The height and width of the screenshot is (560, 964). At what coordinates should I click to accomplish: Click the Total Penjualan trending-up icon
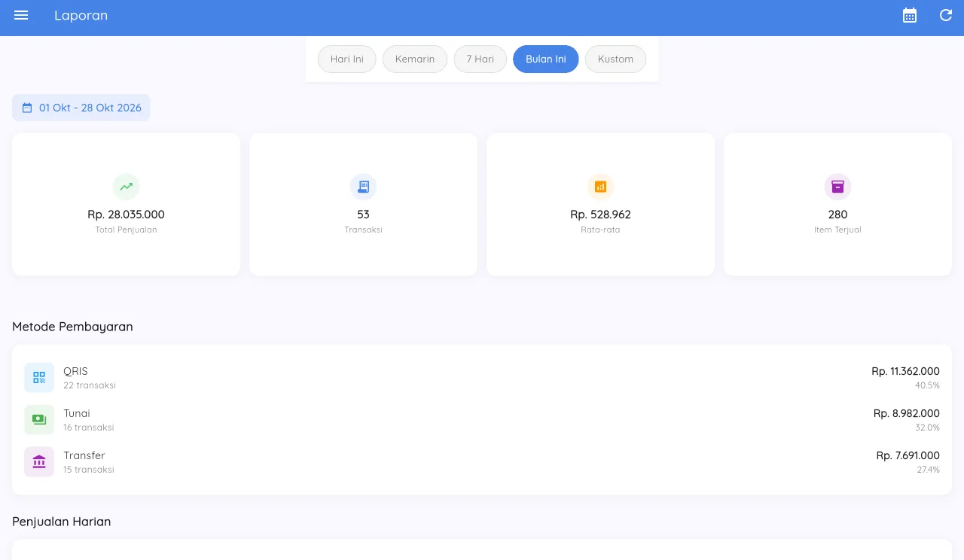point(127,187)
